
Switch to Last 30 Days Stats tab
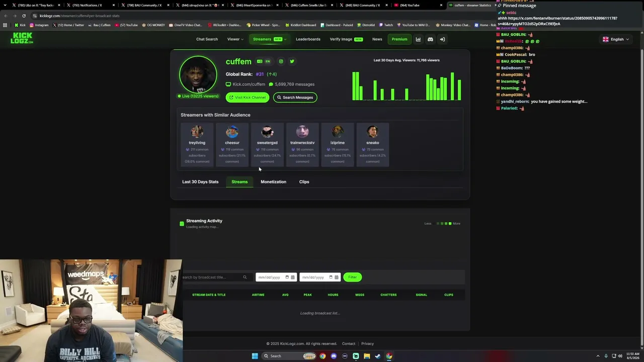click(x=200, y=182)
